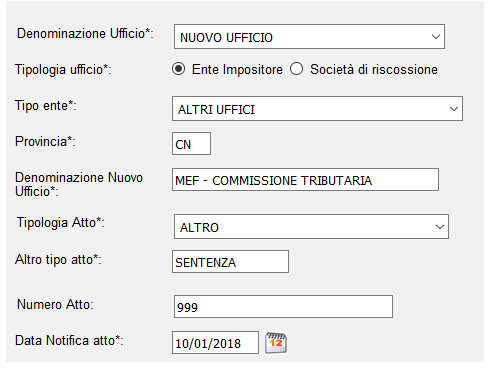Click the Numero Atto label
The height and width of the screenshot is (368, 491).
click(x=55, y=304)
